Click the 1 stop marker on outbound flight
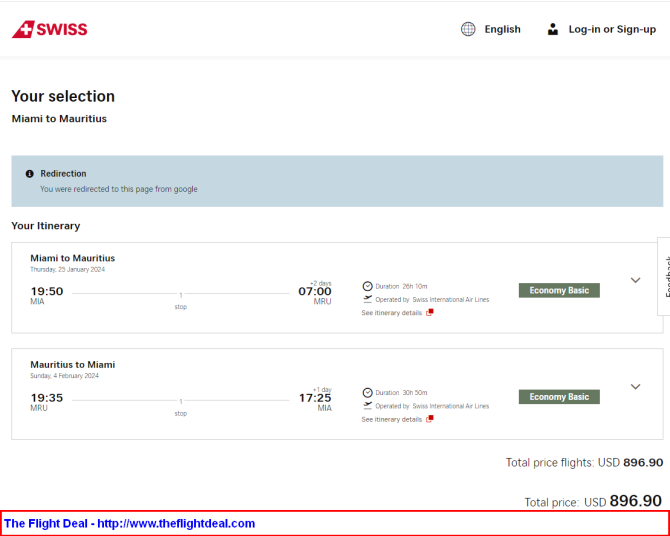Viewport: 670px width, 536px height. [x=181, y=300]
